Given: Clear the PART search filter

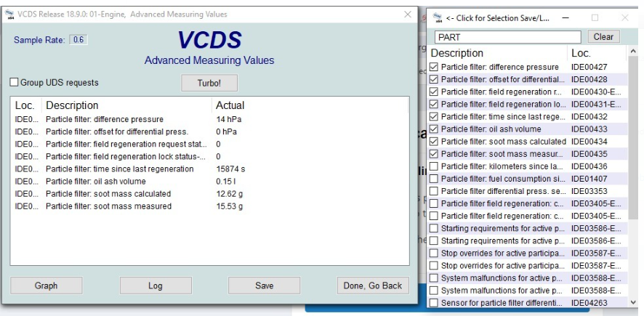Looking at the screenshot, I should coord(603,37).
